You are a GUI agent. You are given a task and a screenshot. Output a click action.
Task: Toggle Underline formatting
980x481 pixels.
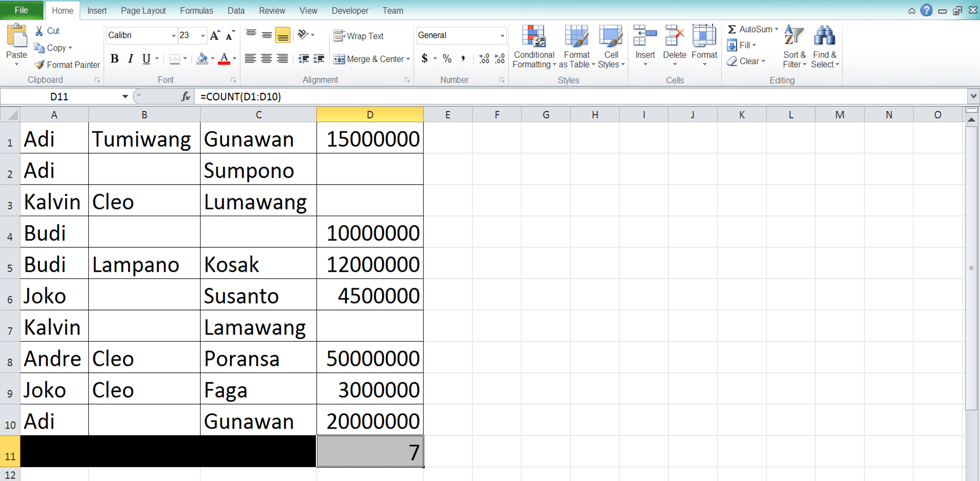[x=146, y=59]
